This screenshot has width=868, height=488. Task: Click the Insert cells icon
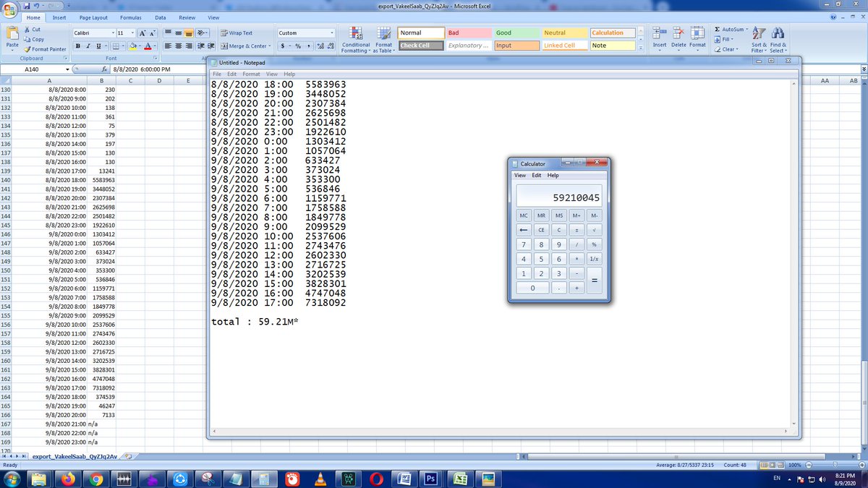(x=660, y=33)
